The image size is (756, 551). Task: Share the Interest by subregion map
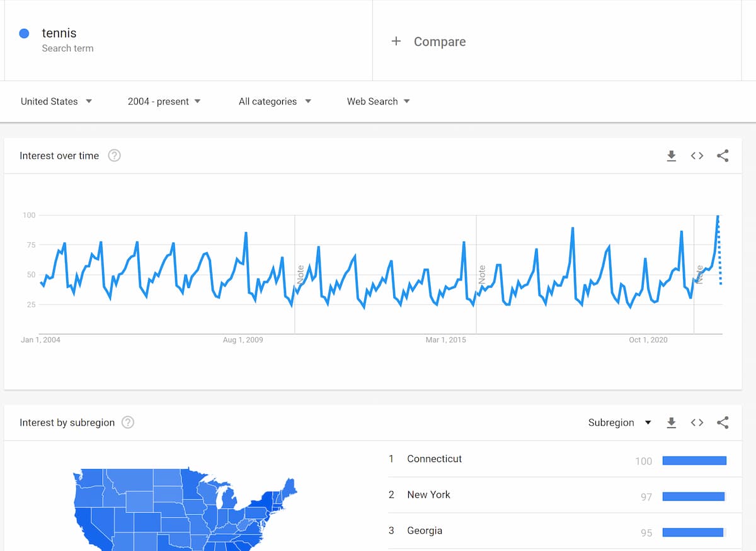pos(722,422)
